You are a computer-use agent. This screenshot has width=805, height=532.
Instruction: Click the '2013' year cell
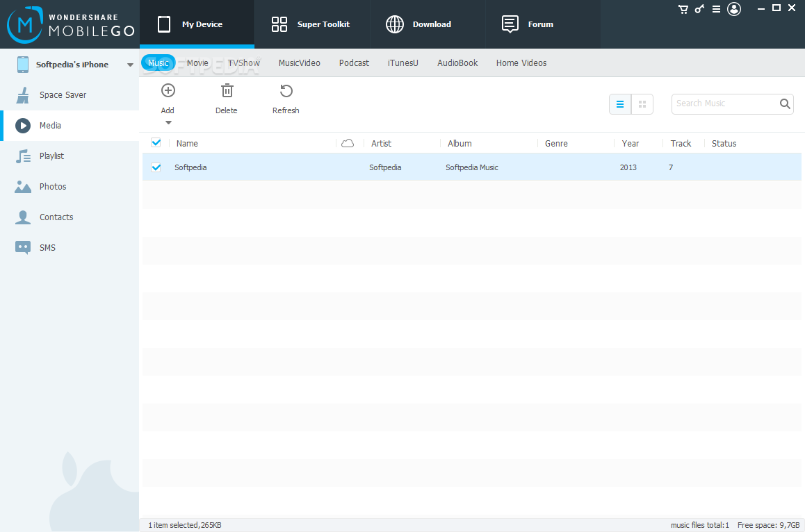[628, 167]
